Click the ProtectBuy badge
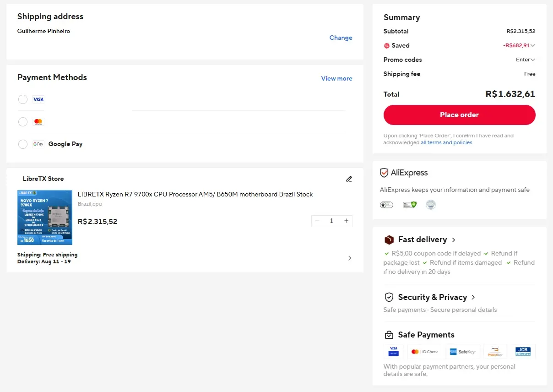553x392 pixels. click(x=495, y=352)
